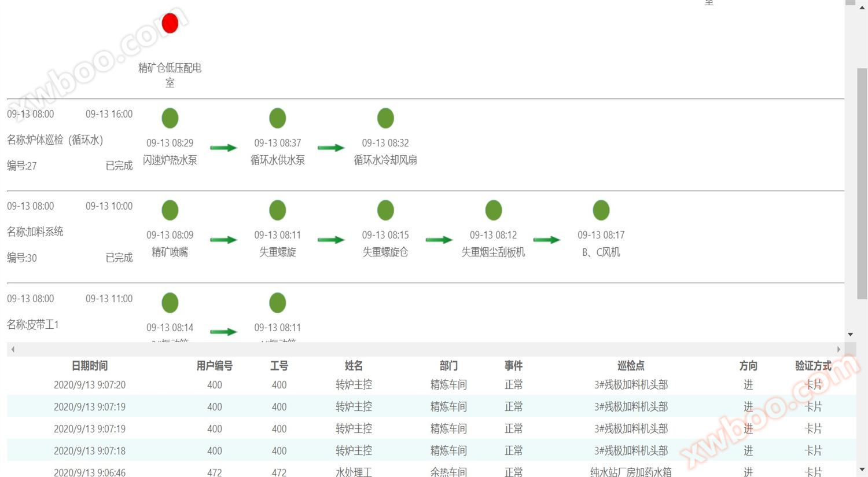Image resolution: width=868 pixels, height=477 pixels.
Task: Click the red status dot for 精矿仓低压配电室
Action: pyautogui.click(x=170, y=23)
